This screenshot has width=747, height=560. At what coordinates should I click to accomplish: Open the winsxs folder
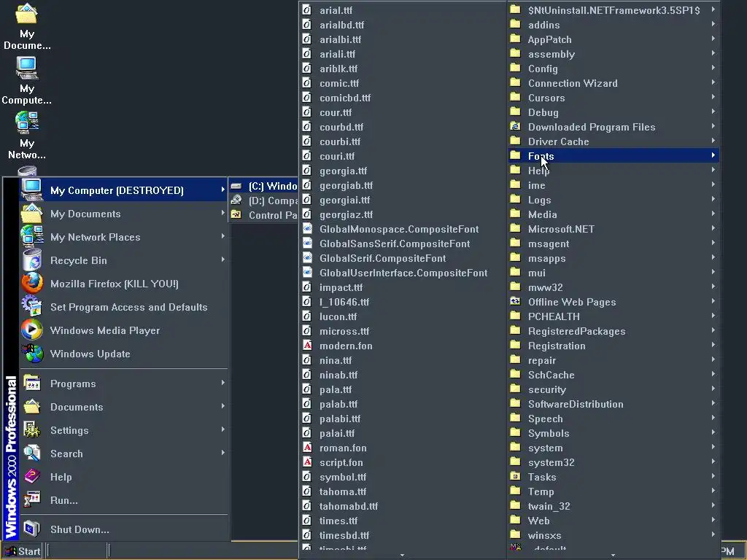coord(614,535)
